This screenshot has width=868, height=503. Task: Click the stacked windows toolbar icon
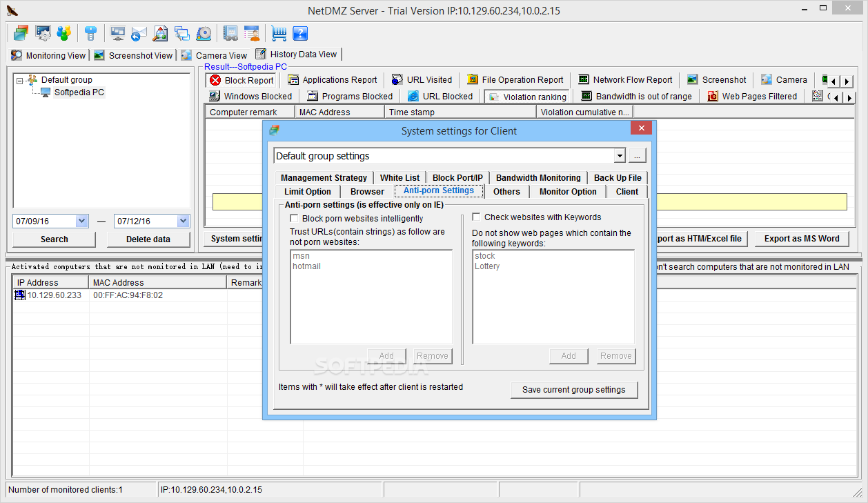(21, 32)
